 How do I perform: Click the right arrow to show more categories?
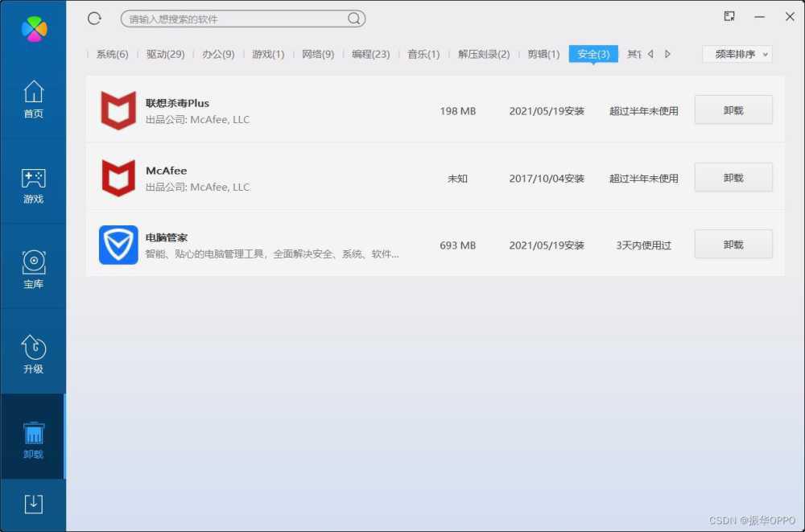[668, 54]
